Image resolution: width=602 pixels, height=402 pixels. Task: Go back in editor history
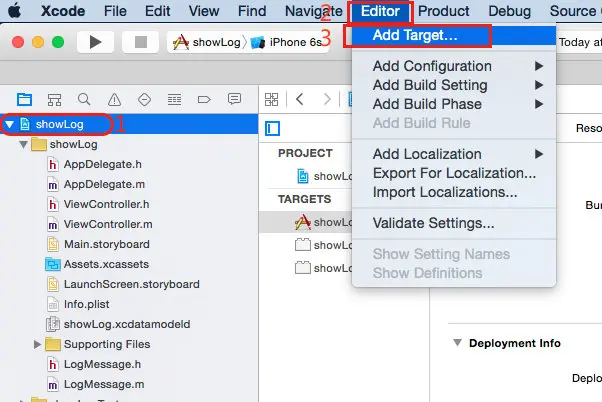point(300,99)
